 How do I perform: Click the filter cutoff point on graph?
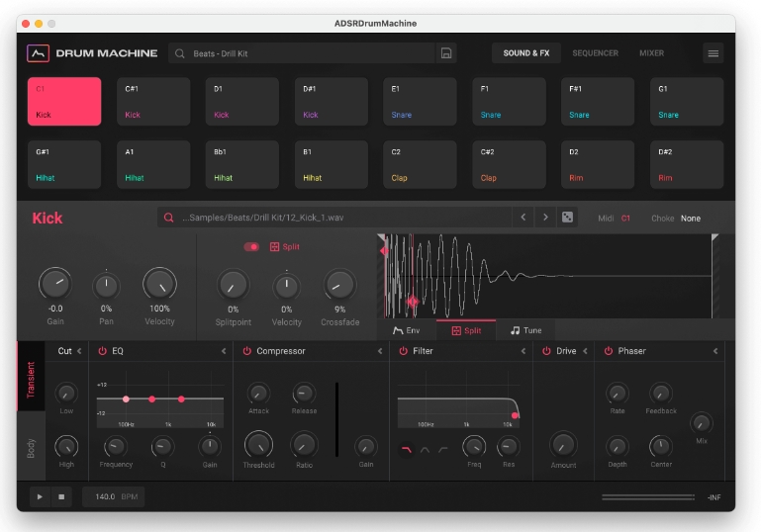click(x=515, y=415)
